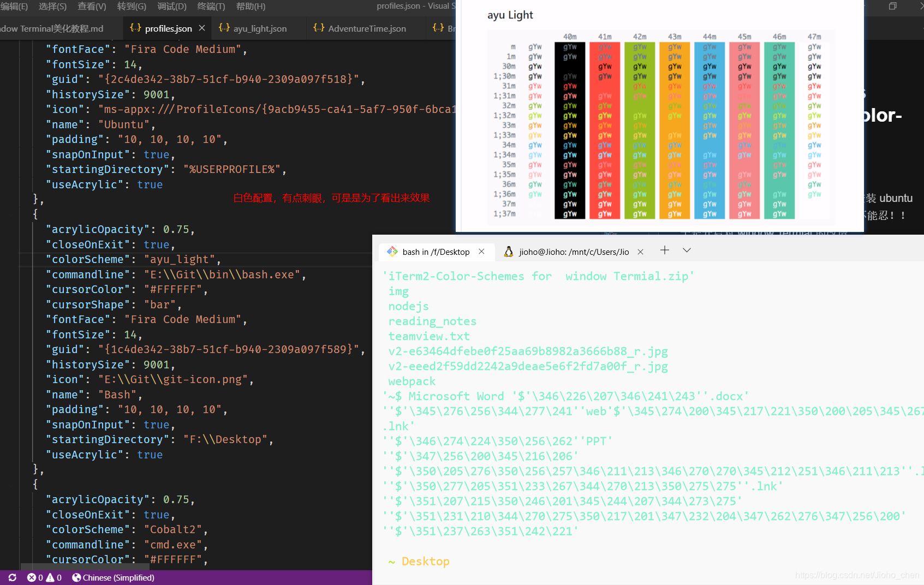This screenshot has width=924, height=585.
Task: Open the 查看(V) menu
Action: 92,6
